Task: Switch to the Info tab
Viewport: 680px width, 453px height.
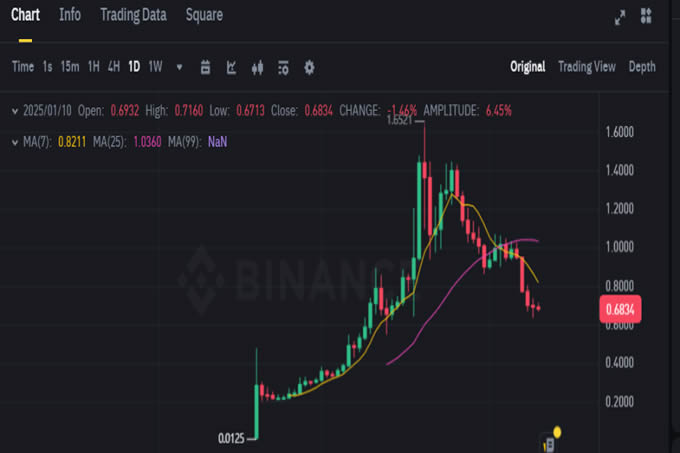Action: [x=70, y=15]
